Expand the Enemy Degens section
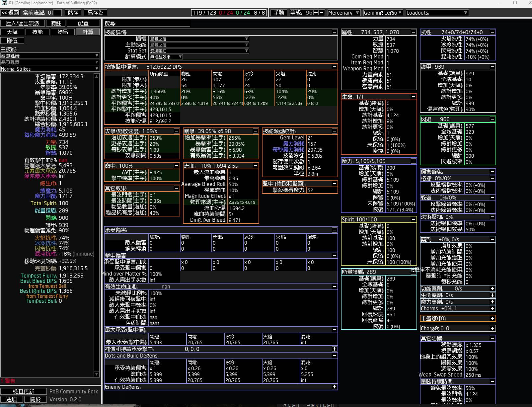Viewport: 532px width, 407px height. point(334,387)
